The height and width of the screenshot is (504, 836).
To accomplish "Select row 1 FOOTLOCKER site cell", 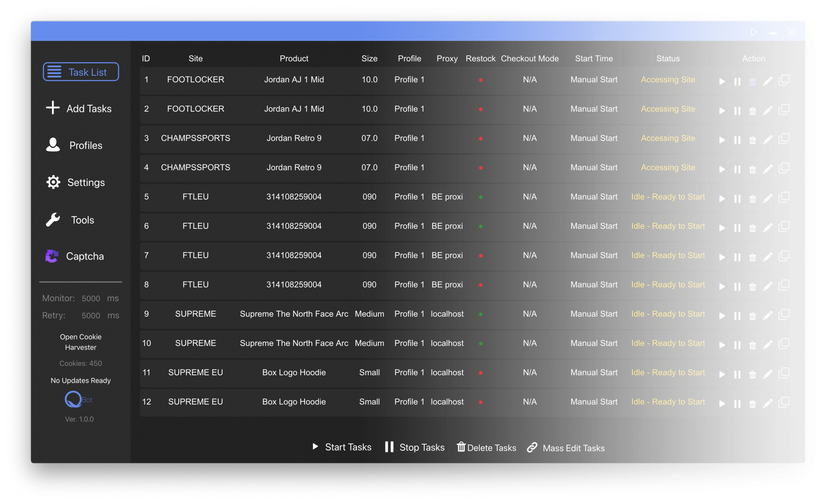I will [x=195, y=79].
